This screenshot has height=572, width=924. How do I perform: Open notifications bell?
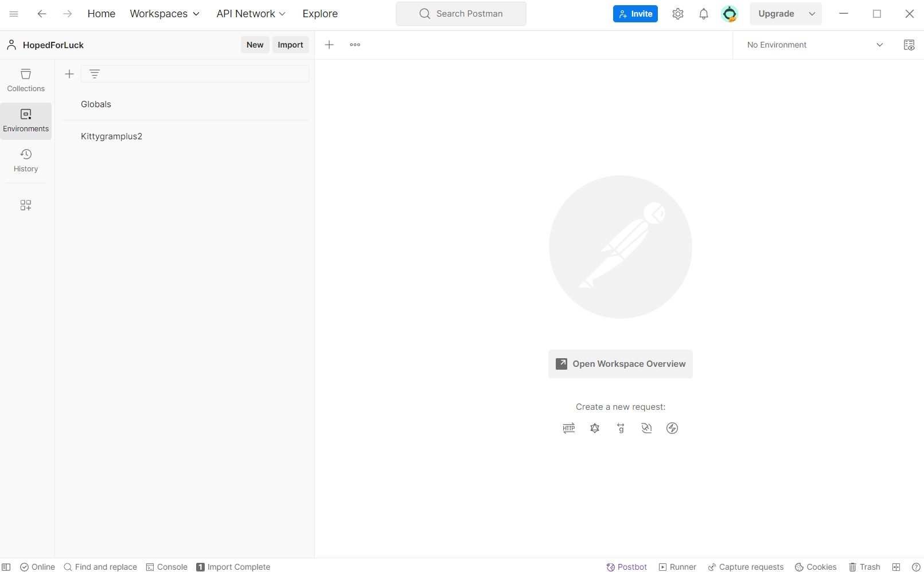coord(704,14)
